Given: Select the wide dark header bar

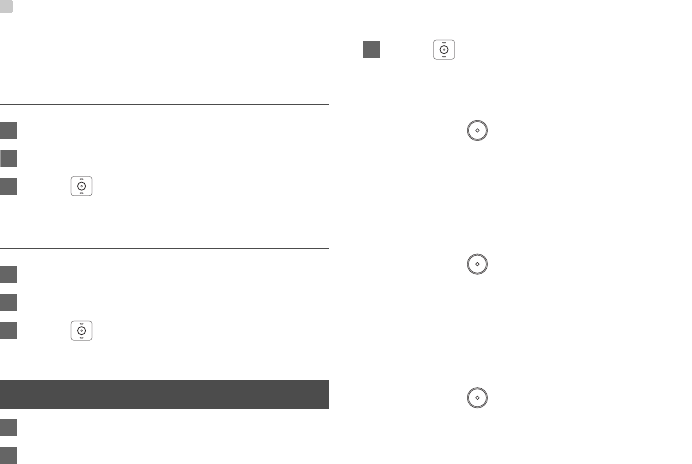Looking at the screenshot, I should pyautogui.click(x=164, y=394).
